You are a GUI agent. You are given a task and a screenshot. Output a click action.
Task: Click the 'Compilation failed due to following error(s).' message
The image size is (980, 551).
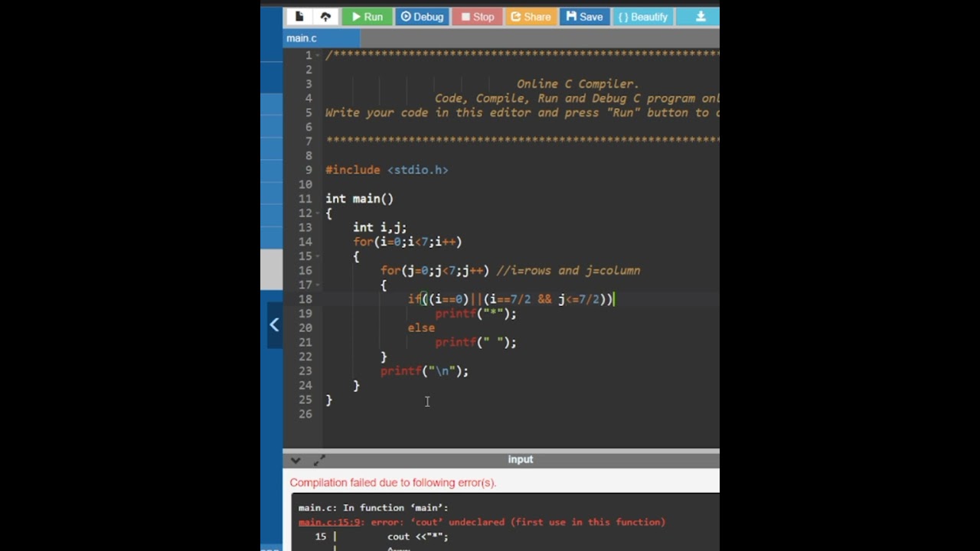pos(393,483)
